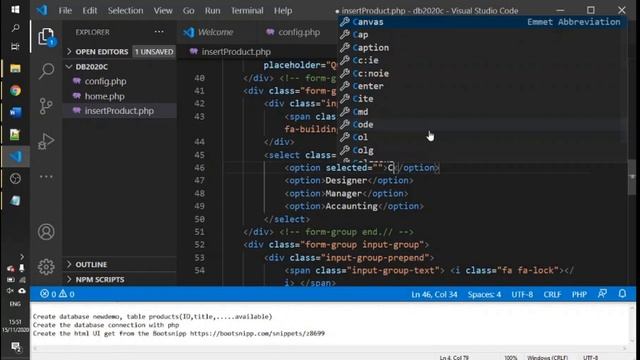The image size is (640, 360).
Task: Open Windows Start button
Action: (x=15, y=9)
